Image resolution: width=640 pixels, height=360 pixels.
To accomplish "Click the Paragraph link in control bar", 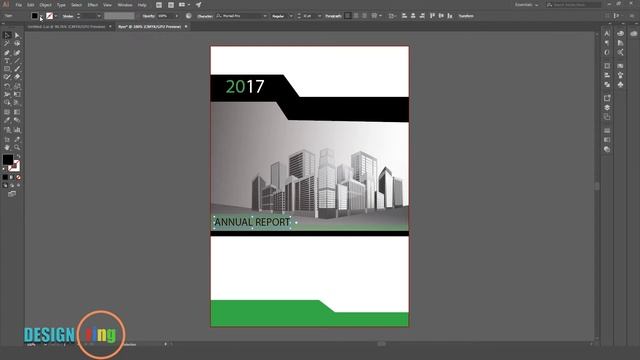I will pos(333,16).
